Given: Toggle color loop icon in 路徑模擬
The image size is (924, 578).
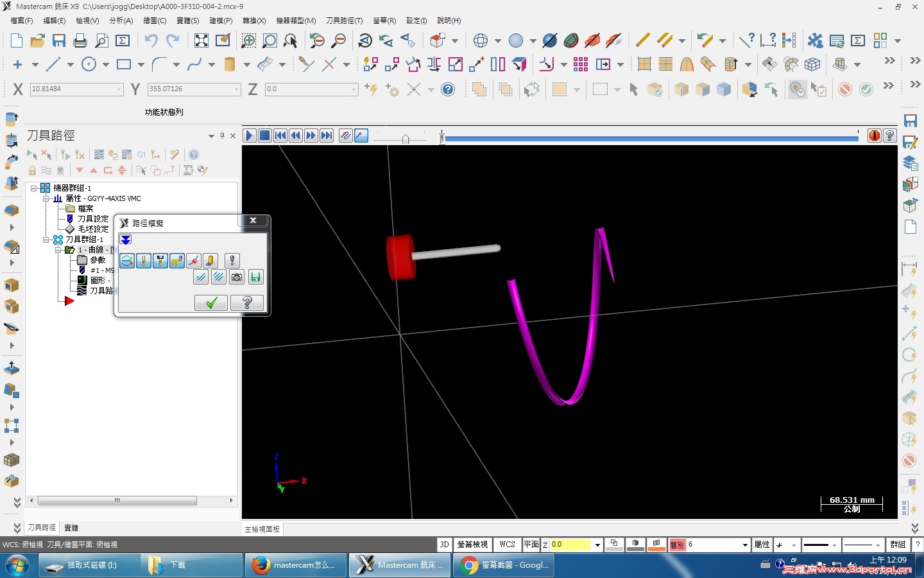Looking at the screenshot, I should pyautogui.click(x=127, y=260).
